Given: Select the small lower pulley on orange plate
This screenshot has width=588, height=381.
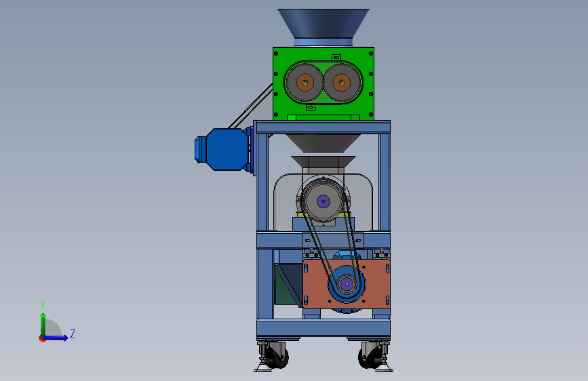Looking at the screenshot, I should [x=347, y=284].
